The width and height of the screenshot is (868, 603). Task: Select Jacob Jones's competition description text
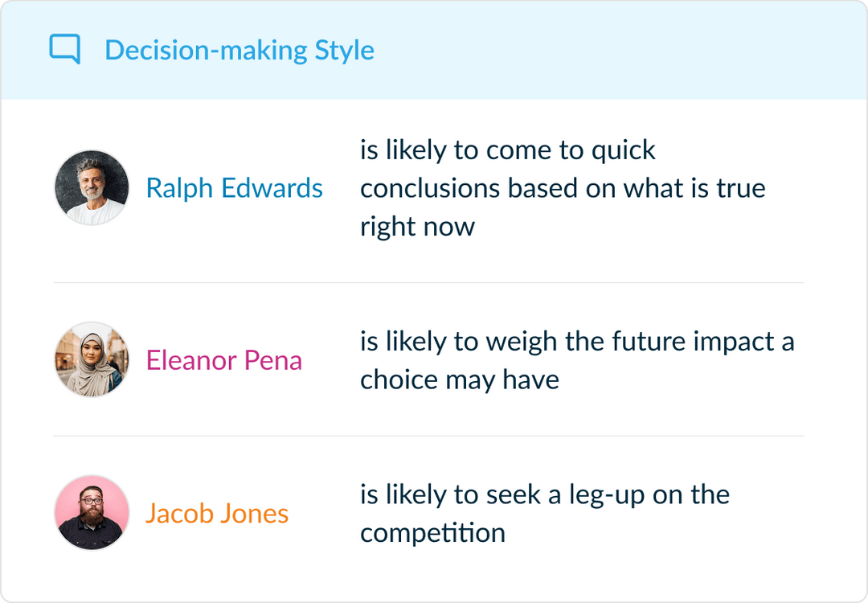545,512
